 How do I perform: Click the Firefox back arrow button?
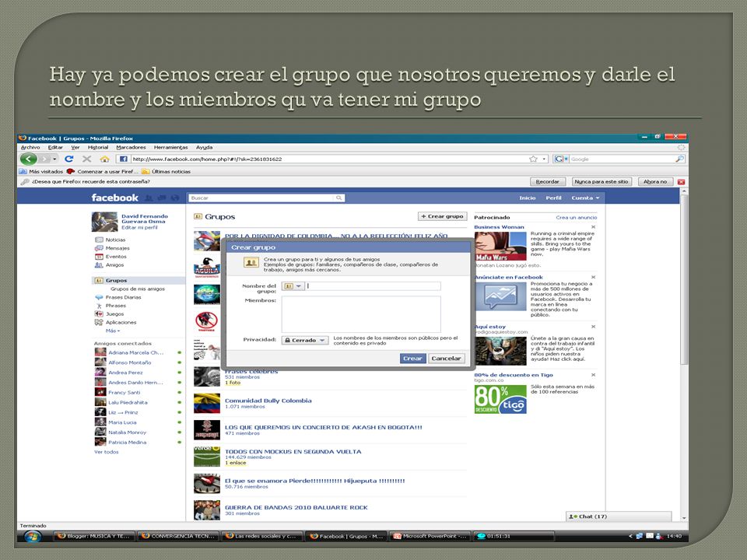tap(29, 159)
